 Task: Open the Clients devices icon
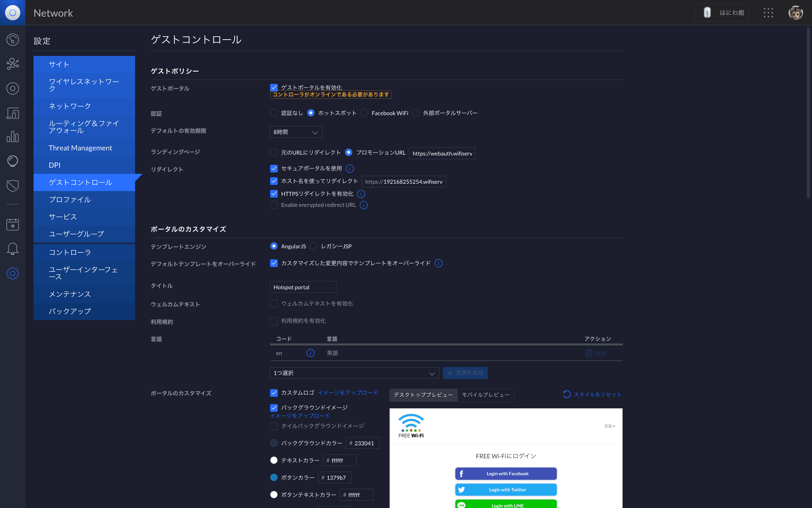[12, 113]
